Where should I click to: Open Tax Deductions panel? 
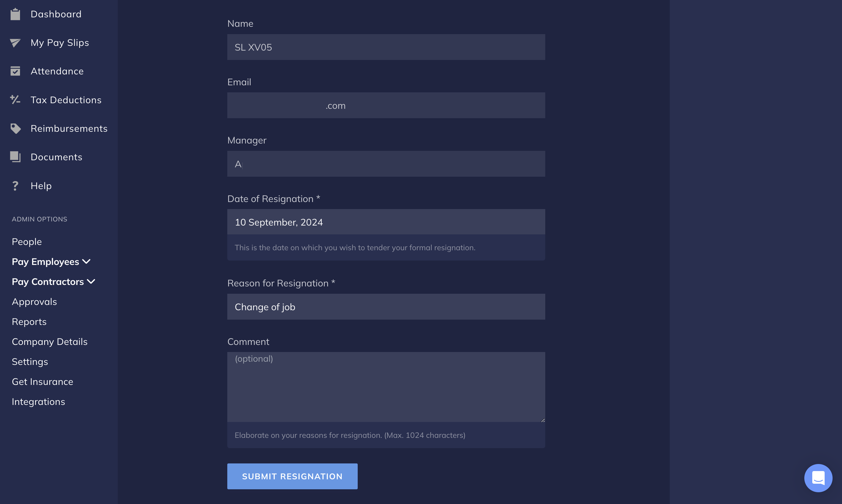coord(66,100)
